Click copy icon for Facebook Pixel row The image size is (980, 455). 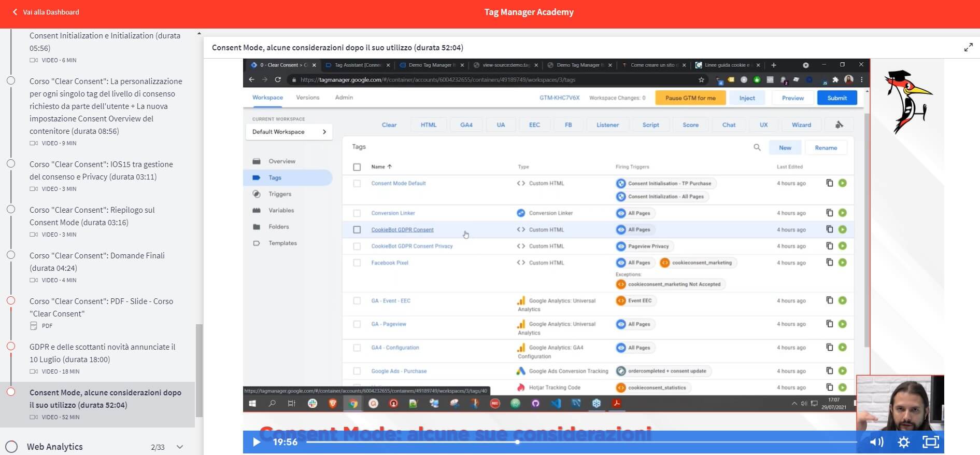point(829,263)
